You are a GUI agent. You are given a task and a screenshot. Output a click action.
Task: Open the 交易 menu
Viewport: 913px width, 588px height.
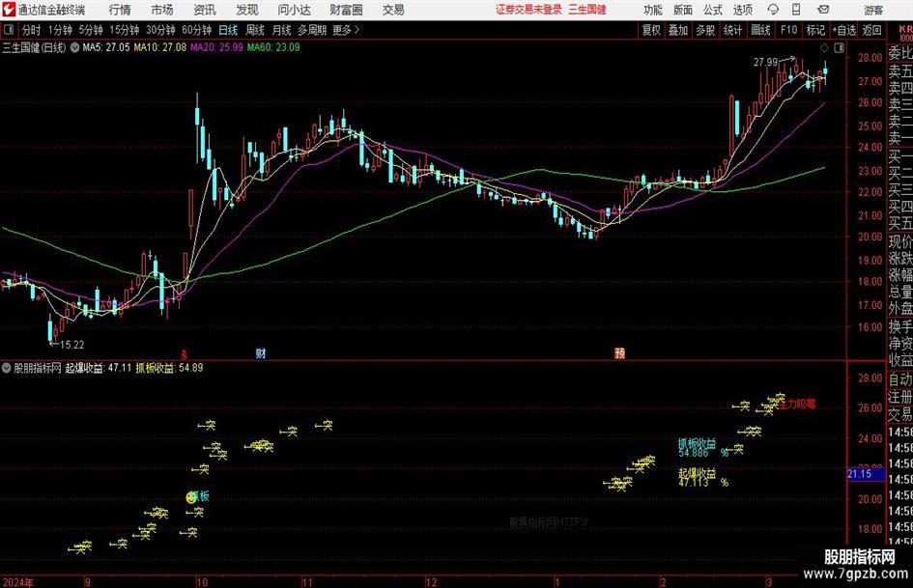pyautogui.click(x=393, y=10)
